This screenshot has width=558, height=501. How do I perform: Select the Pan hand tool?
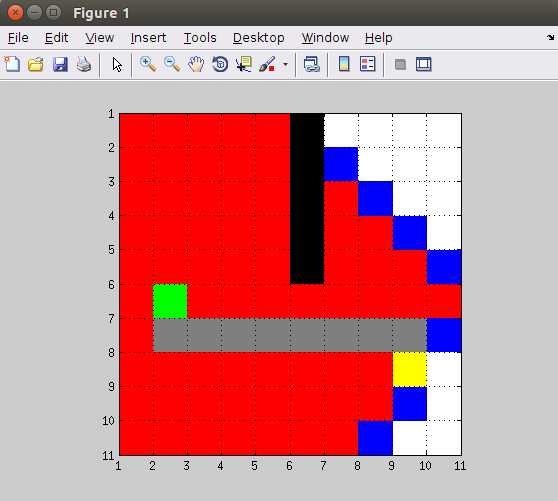tap(196, 64)
